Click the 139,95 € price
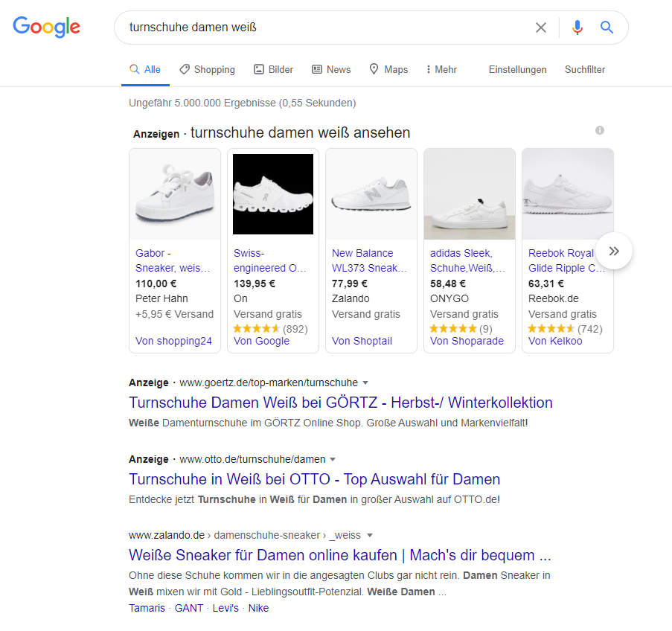 tap(255, 284)
